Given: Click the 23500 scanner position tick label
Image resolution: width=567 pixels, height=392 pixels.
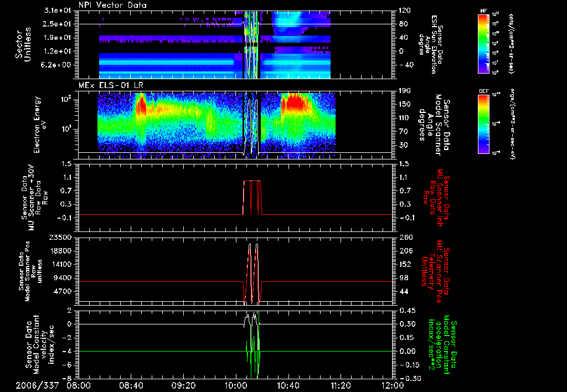Looking at the screenshot, I should tap(60, 238).
